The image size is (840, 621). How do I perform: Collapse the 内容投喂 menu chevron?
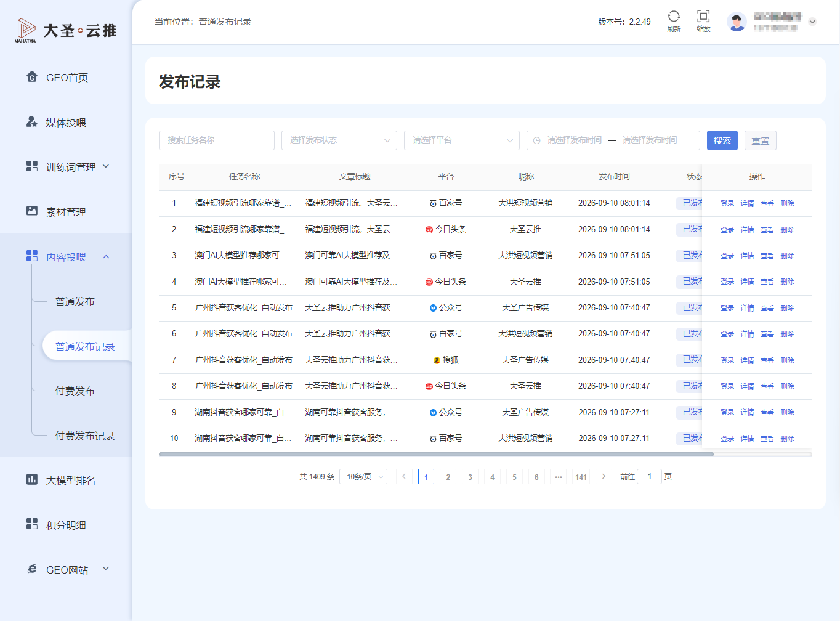click(106, 256)
